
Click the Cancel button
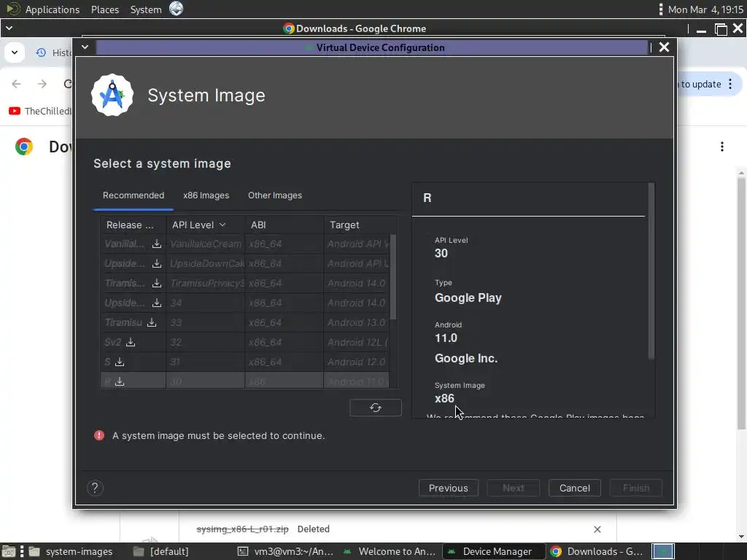(575, 488)
